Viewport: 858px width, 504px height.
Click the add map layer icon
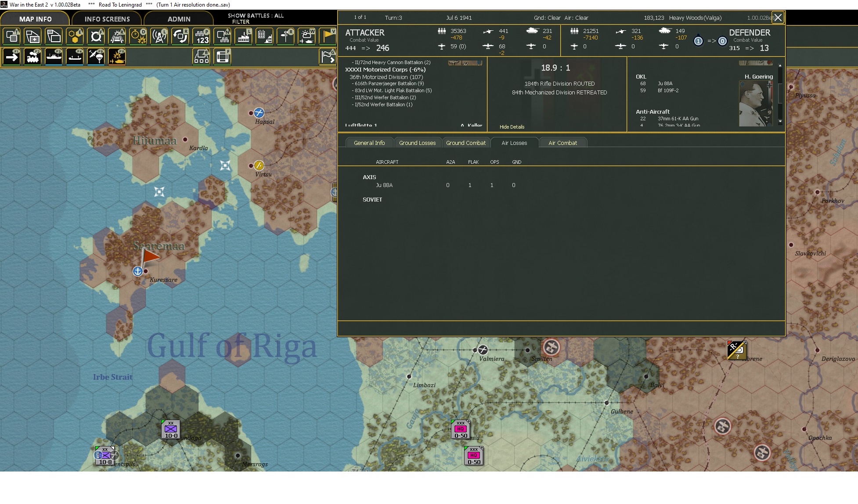coord(33,36)
